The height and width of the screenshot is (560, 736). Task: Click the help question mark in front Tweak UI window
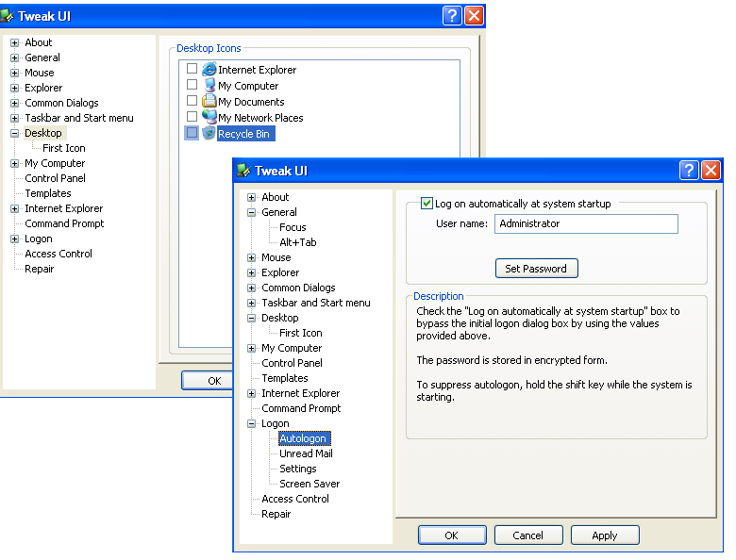[x=689, y=171]
